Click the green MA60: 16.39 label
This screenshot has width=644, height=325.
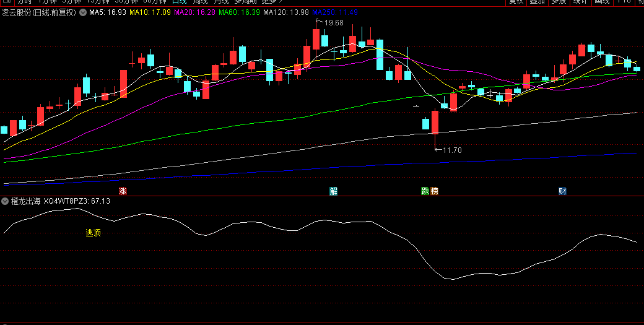239,13
